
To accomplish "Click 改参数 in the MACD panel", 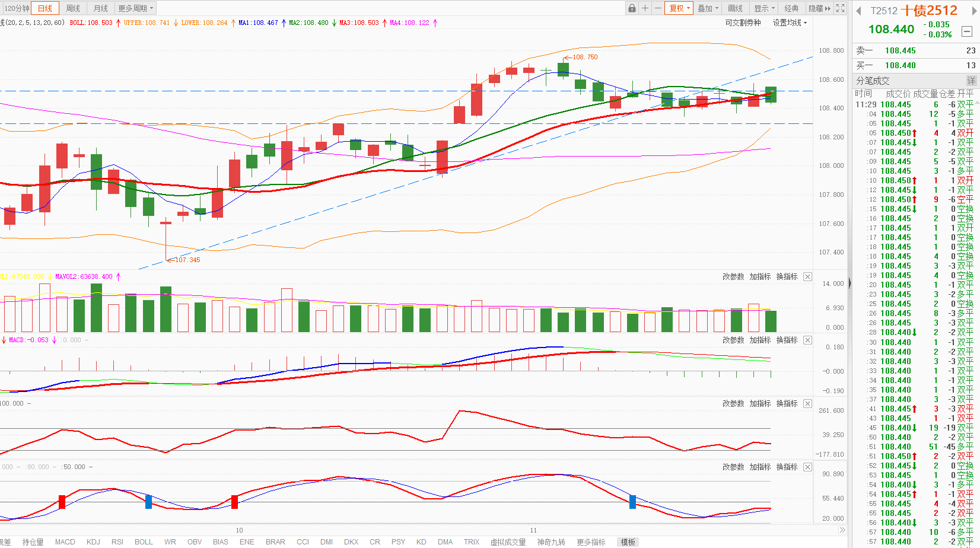I will [733, 340].
